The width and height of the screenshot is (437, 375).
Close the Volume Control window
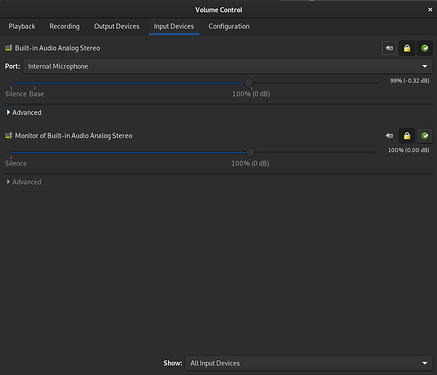tap(430, 10)
